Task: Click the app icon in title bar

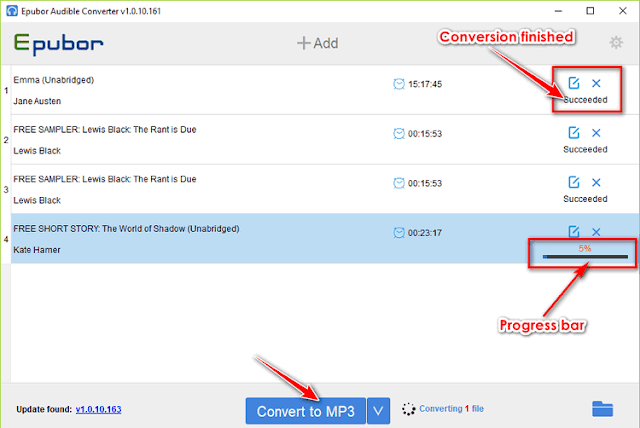Action: click(x=12, y=11)
